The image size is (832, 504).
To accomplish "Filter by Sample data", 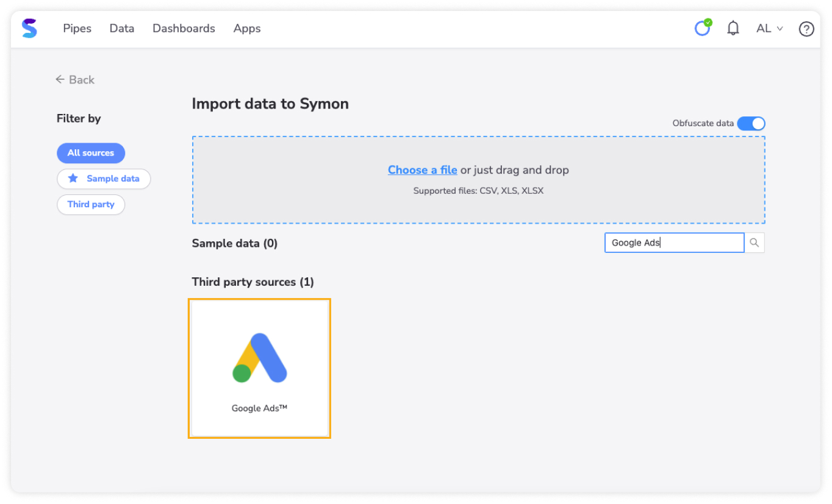I will point(104,179).
